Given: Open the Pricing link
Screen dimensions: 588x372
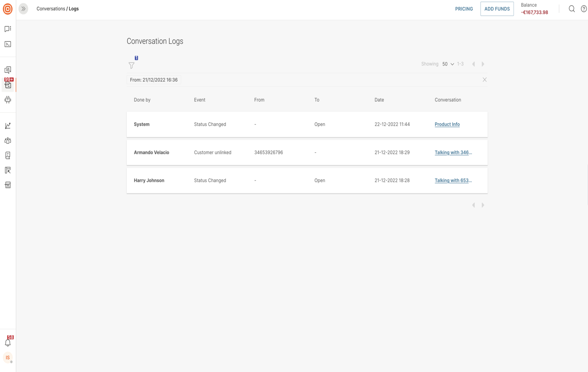Looking at the screenshot, I should 464,9.
